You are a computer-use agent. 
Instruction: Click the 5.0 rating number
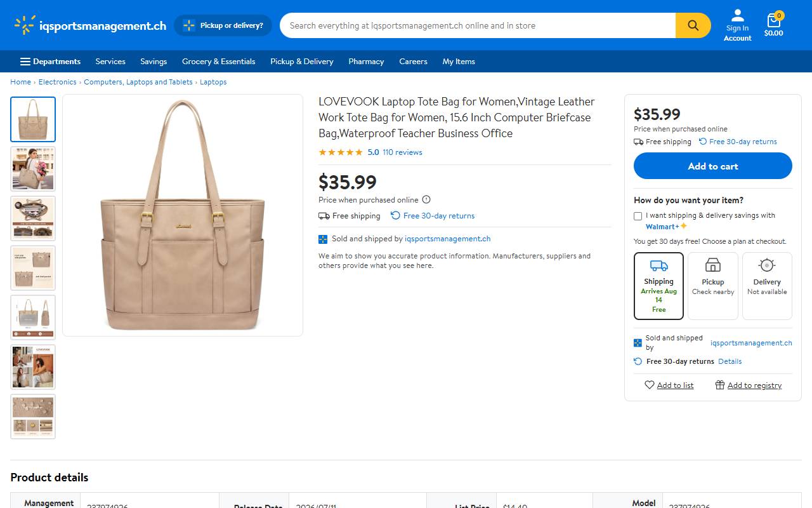(373, 152)
